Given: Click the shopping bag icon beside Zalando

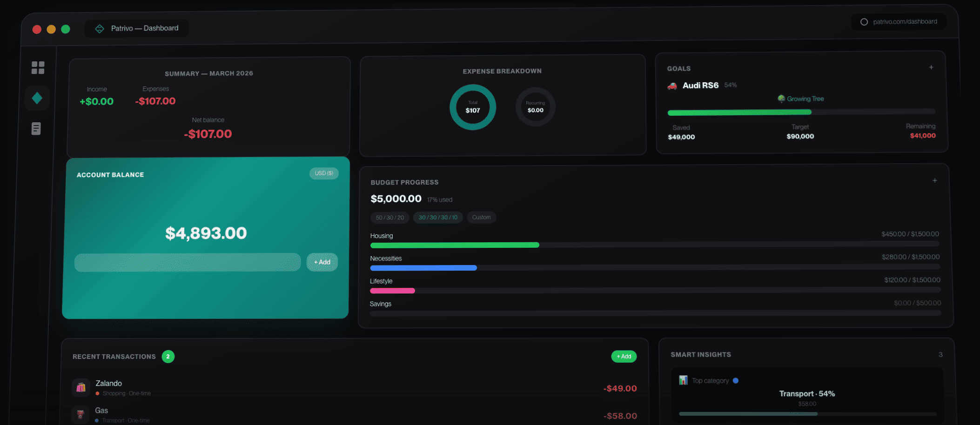Looking at the screenshot, I should [81, 387].
